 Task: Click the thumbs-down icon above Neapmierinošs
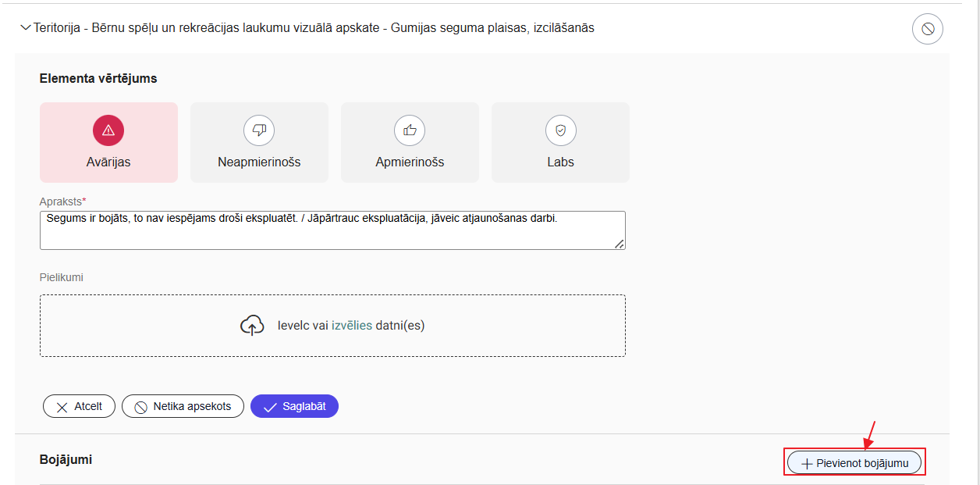259,130
